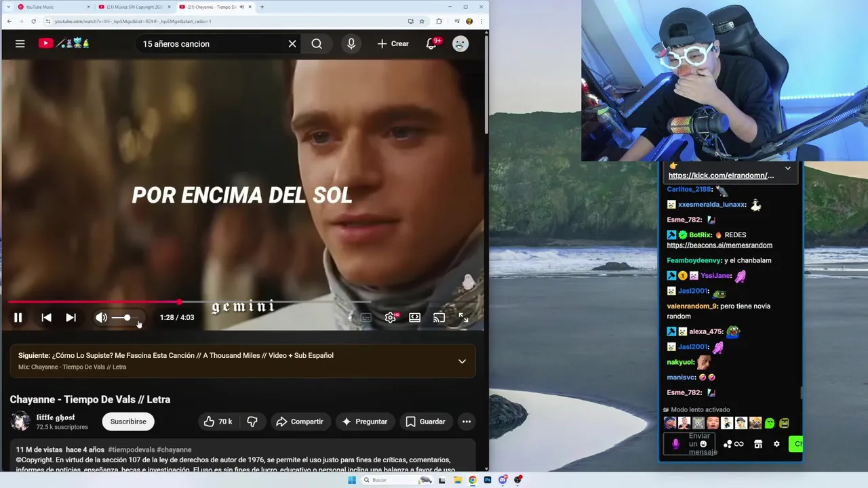This screenshot has height=488, width=868.
Task: Open File Explorer from the taskbar
Action: [x=458, y=480]
